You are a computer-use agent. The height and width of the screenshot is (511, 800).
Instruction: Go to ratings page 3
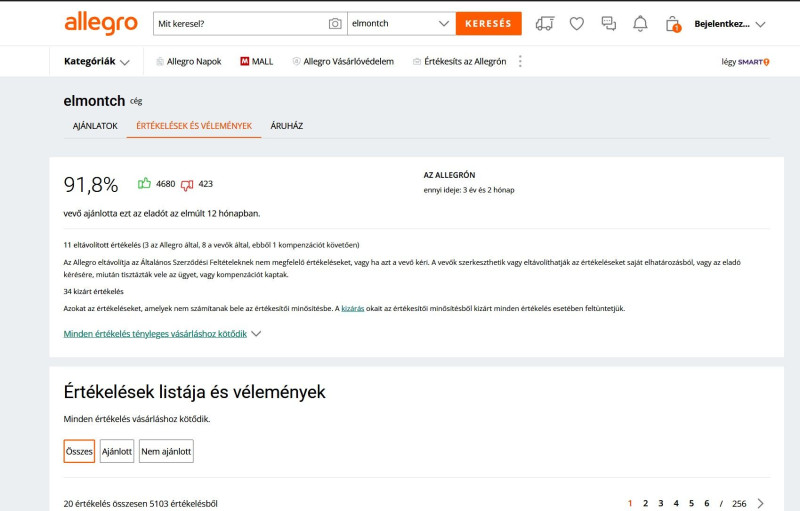[x=661, y=503]
